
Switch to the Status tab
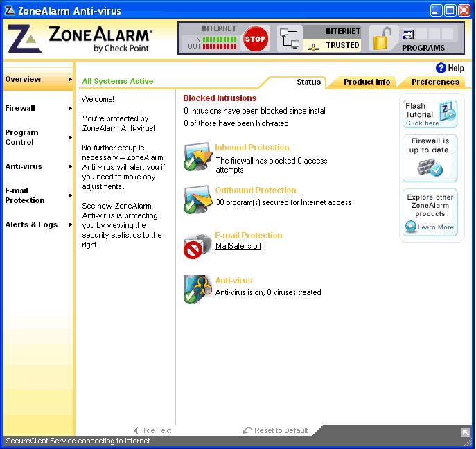(308, 82)
